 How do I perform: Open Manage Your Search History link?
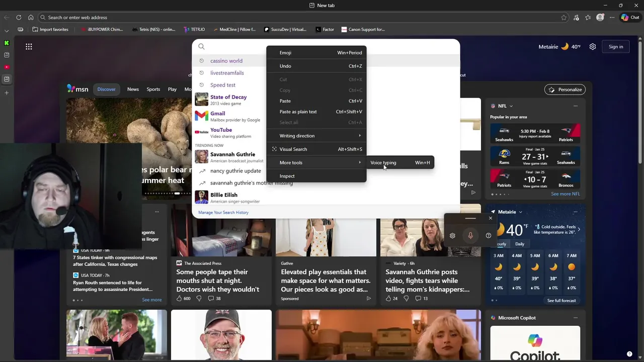tap(223, 212)
